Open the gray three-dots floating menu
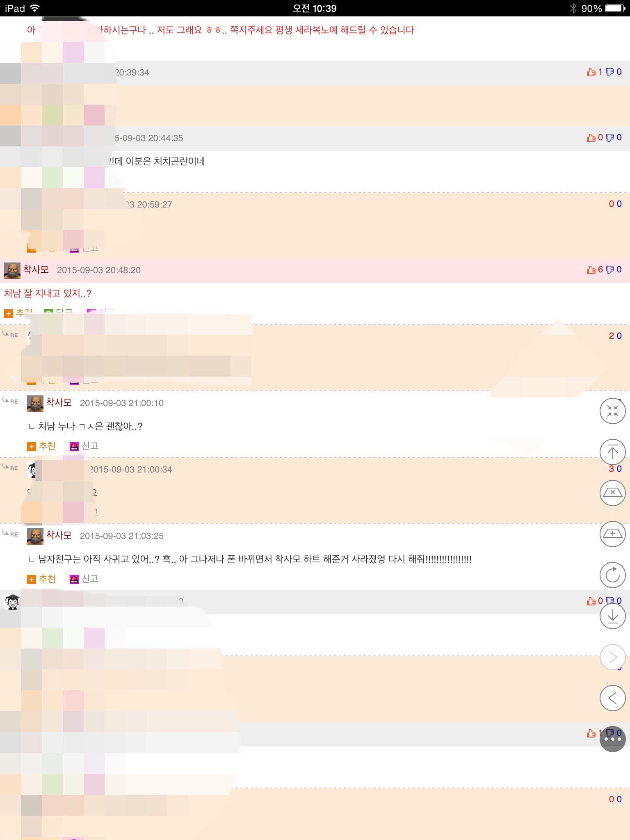Screen dimensions: 630x840 [612, 739]
